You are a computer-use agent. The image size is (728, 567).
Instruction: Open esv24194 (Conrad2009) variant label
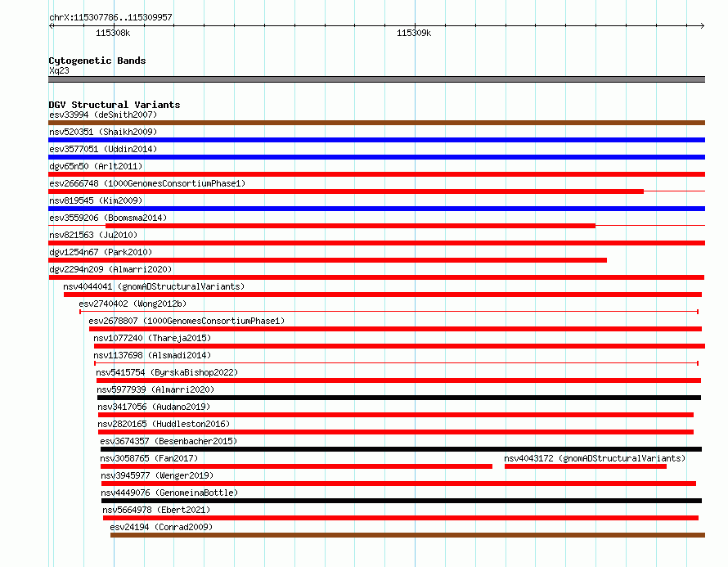tap(161, 527)
